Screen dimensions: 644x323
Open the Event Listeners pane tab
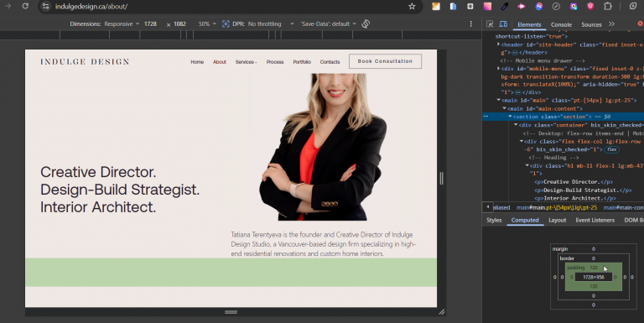tap(595, 221)
